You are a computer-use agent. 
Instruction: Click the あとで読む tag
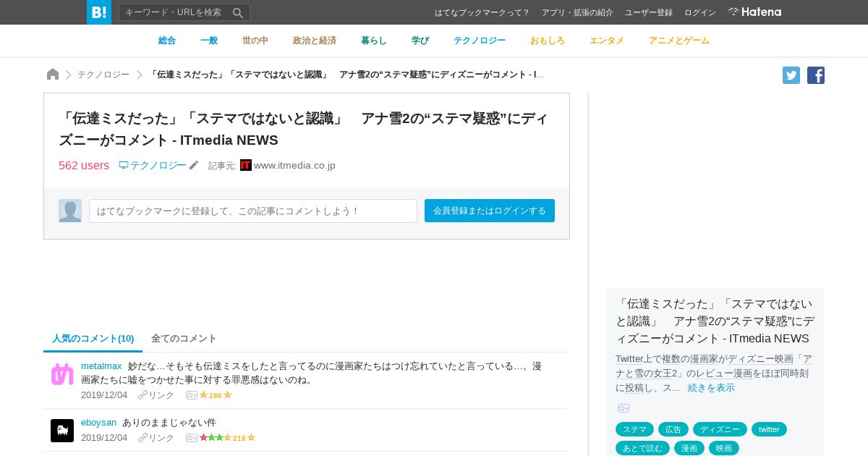click(642, 448)
